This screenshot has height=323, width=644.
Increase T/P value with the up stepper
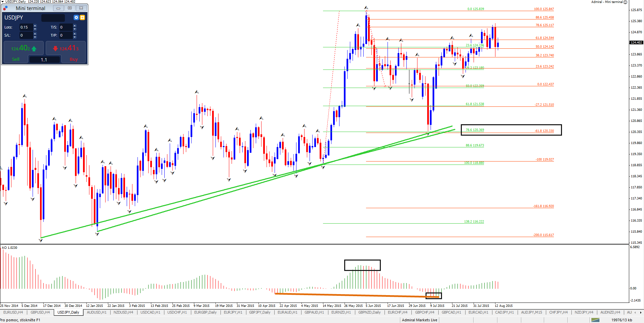point(75,34)
